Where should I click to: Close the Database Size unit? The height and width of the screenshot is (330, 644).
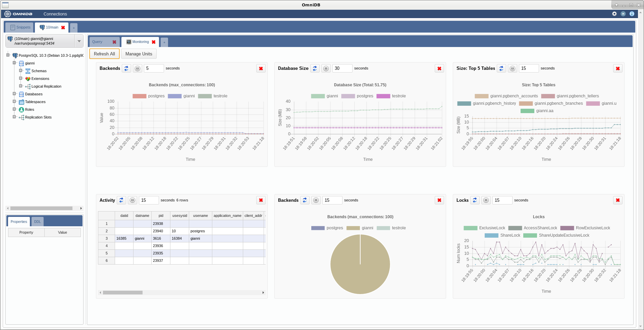point(439,68)
